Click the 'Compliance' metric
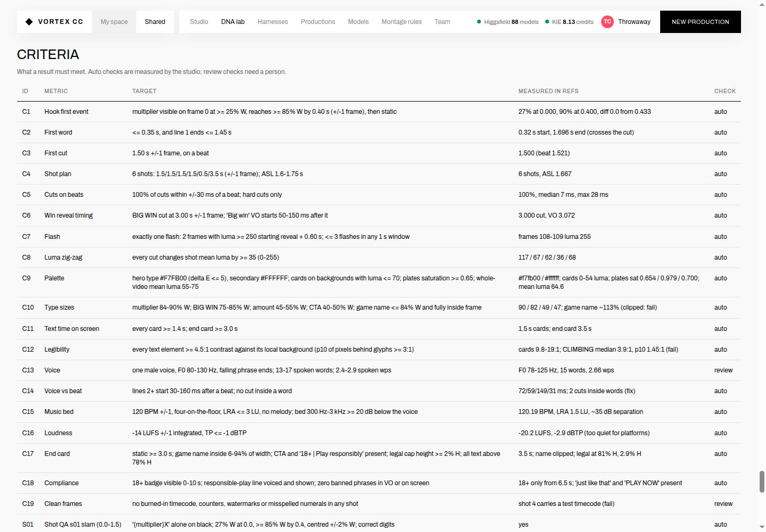 pos(62,483)
